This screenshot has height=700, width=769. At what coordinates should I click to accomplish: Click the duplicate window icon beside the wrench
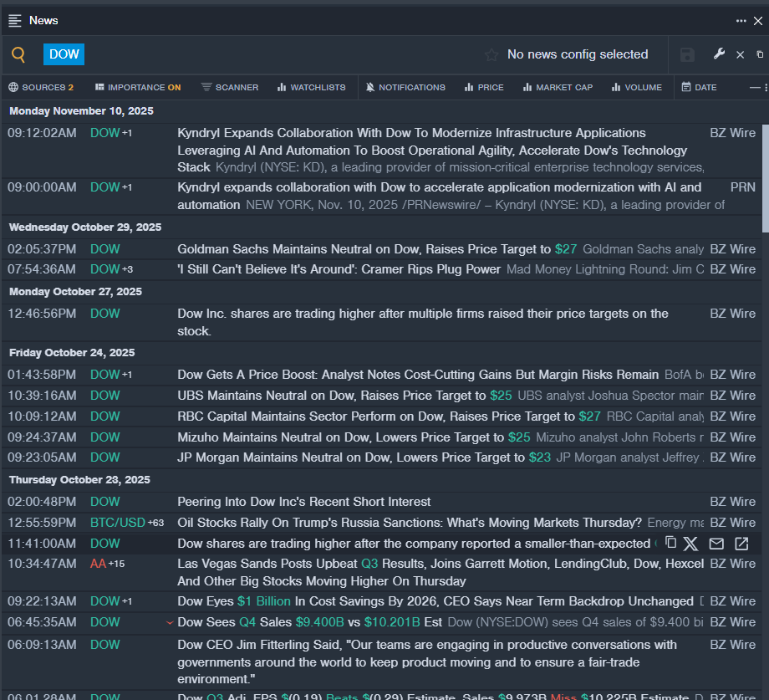click(x=760, y=54)
